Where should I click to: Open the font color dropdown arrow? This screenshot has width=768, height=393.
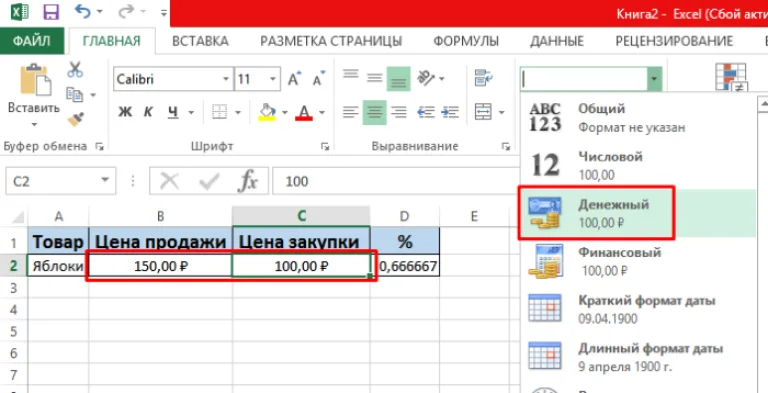coord(322,113)
